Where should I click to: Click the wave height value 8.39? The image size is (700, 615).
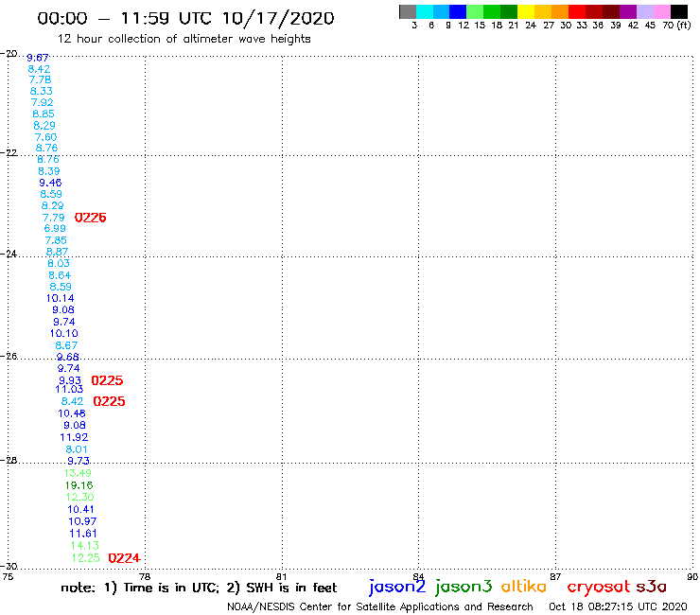49,171
